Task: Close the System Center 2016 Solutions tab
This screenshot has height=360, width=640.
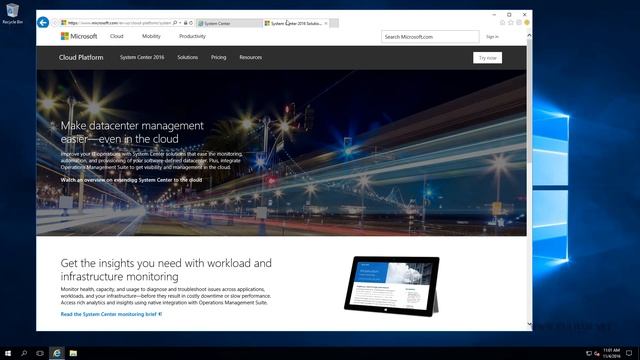Action: pos(326,23)
